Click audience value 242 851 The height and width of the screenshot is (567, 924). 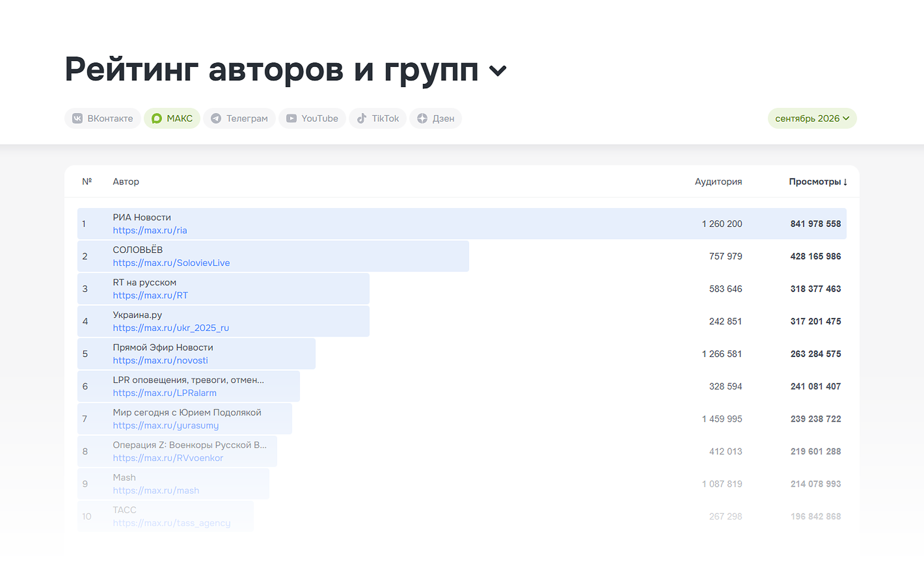point(726,321)
